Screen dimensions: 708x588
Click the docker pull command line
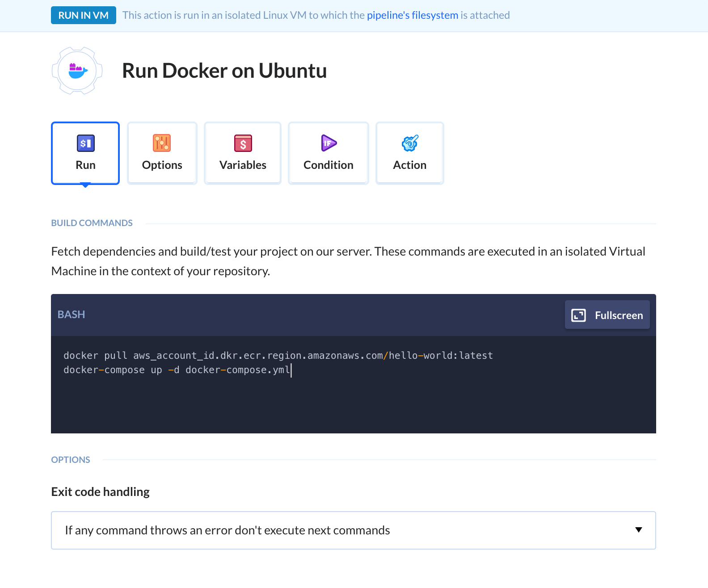278,356
